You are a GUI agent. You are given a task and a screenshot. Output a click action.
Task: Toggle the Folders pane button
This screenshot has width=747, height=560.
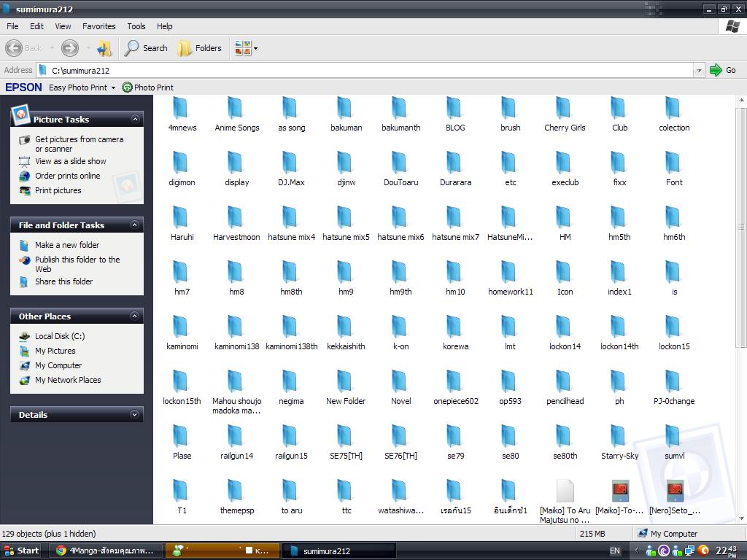pos(199,48)
